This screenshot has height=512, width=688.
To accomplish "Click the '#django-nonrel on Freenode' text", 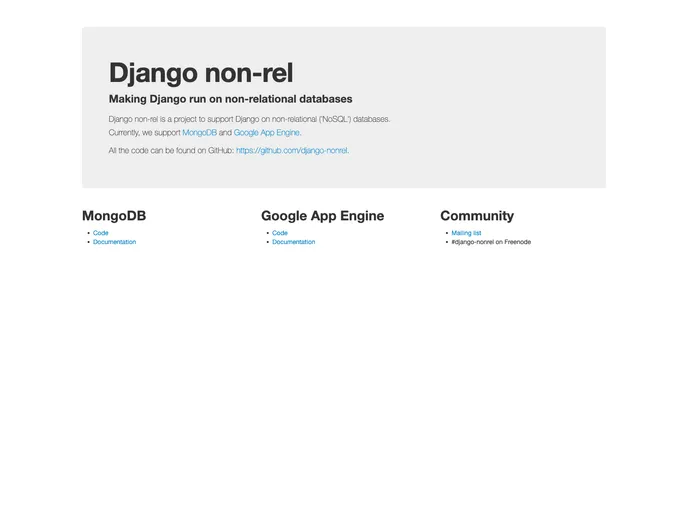I will [491, 242].
